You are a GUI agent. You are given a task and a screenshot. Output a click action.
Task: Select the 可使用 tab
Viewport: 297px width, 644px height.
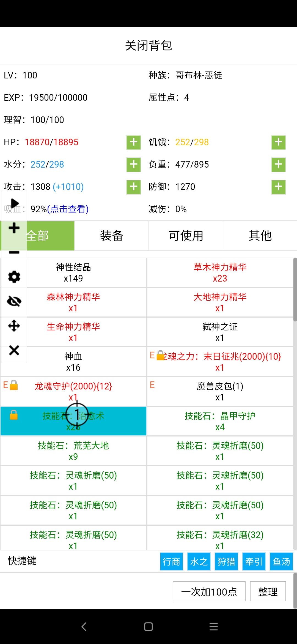(186, 236)
